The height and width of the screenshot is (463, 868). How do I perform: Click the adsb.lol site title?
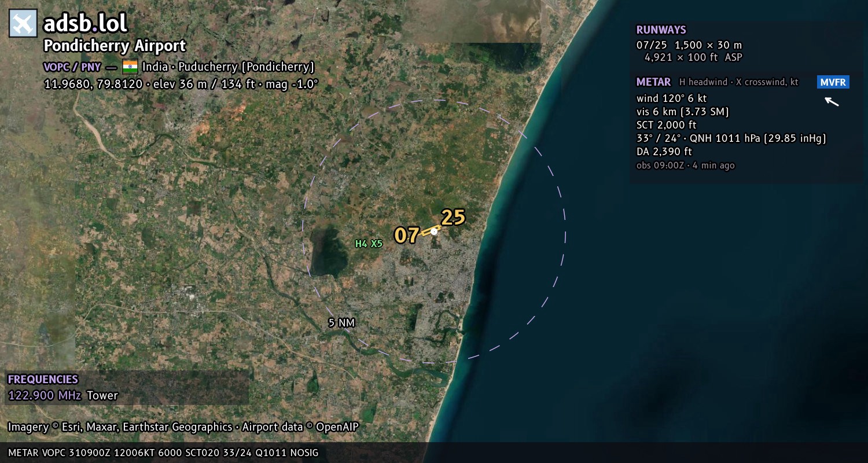pos(85,23)
